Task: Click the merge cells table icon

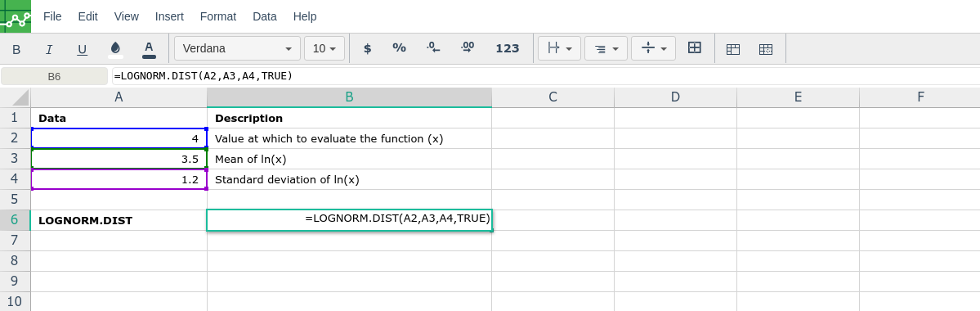Action: coord(733,49)
